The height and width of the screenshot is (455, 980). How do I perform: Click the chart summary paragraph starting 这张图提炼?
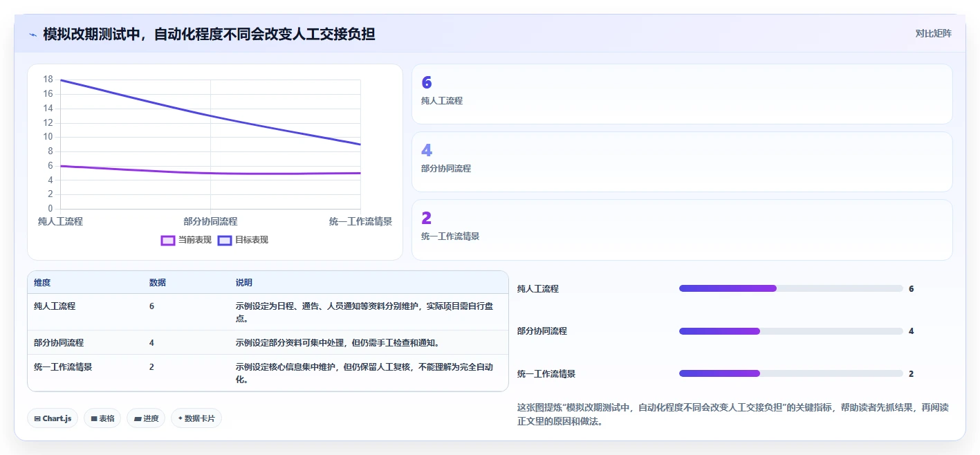pyautogui.click(x=733, y=414)
